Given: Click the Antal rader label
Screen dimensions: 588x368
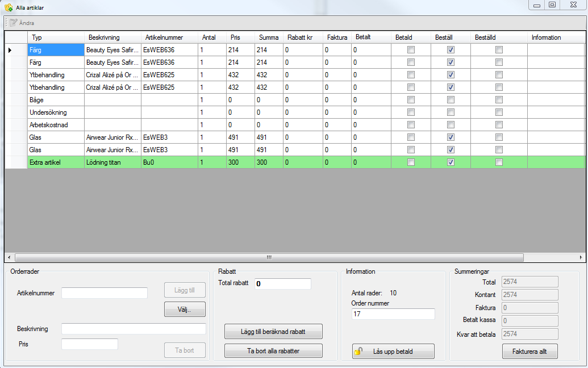Looking at the screenshot, I should pyautogui.click(x=367, y=293).
